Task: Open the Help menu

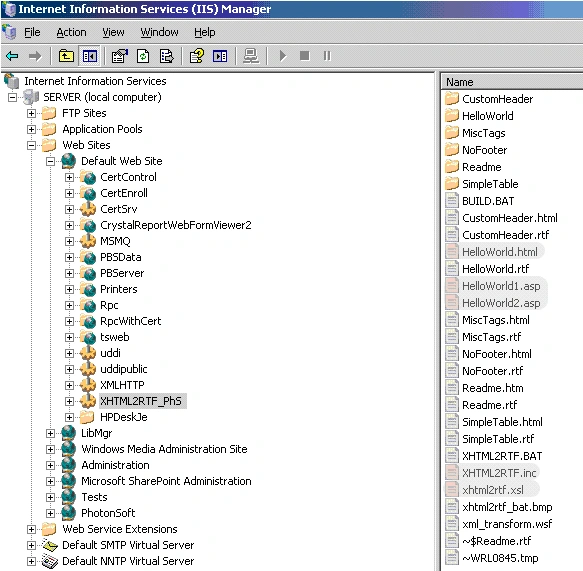Action: [x=204, y=33]
